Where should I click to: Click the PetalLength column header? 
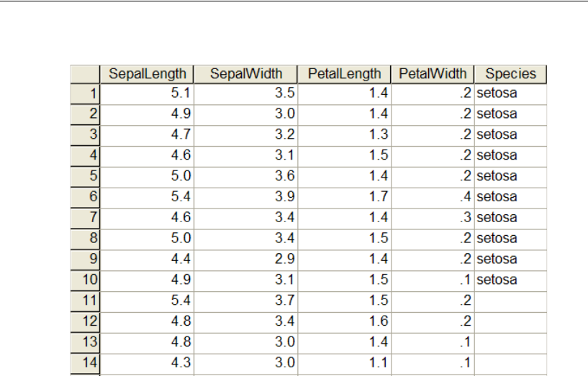tap(344, 73)
